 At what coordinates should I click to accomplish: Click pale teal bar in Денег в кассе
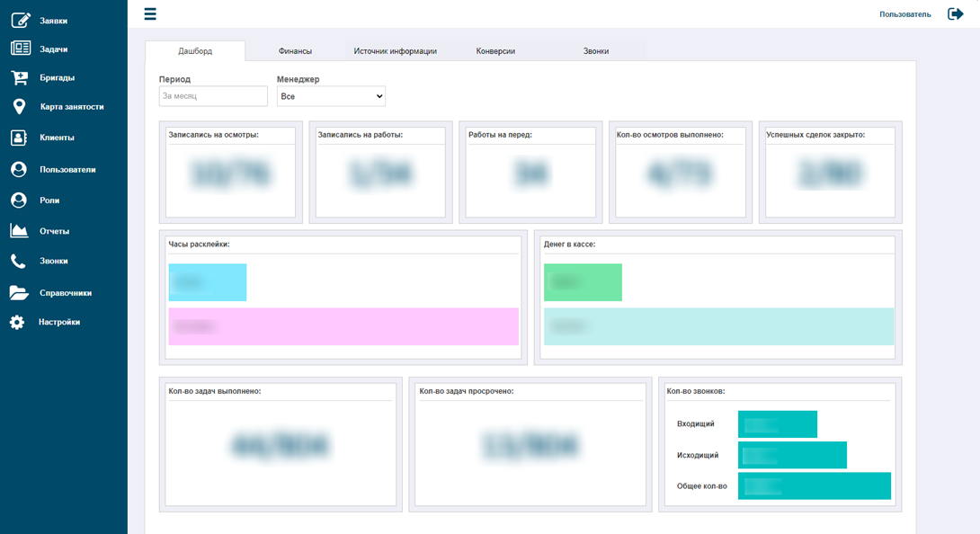coord(718,326)
